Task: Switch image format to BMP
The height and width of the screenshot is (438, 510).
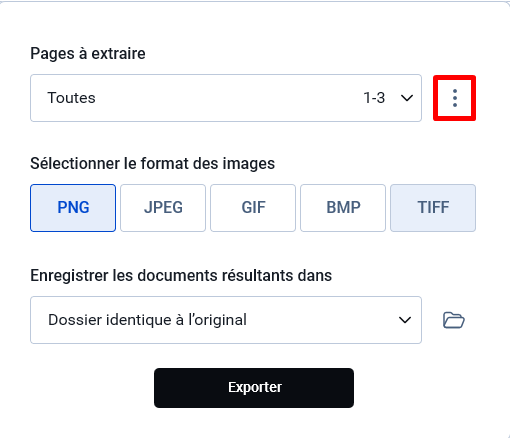Action: click(343, 208)
